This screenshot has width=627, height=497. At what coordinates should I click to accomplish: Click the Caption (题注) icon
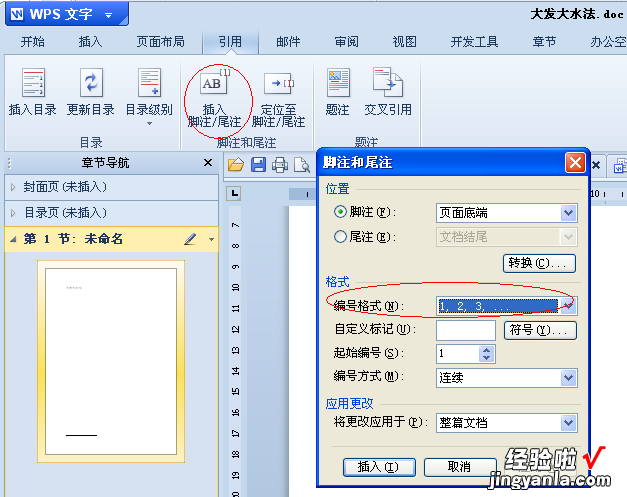(338, 83)
